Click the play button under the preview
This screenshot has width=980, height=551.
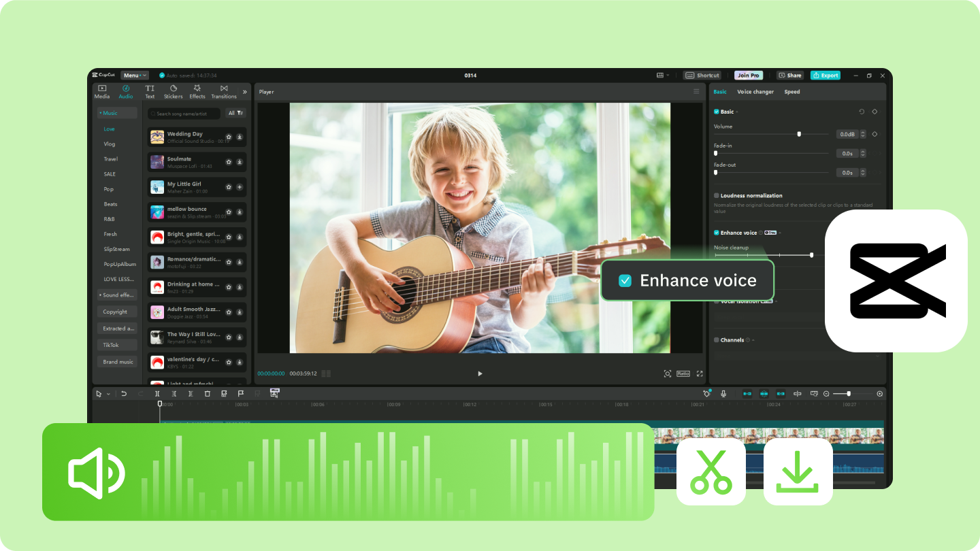click(480, 373)
